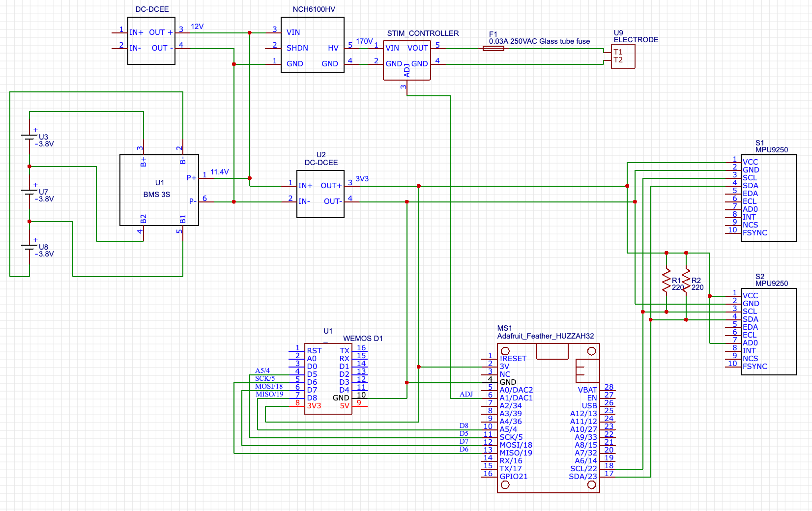Click the red 3V3 pin on WEMOS D1
The image size is (812, 511).
314,406
